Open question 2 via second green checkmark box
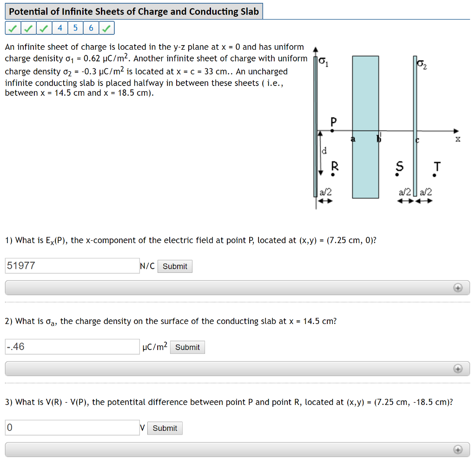 coord(29,28)
